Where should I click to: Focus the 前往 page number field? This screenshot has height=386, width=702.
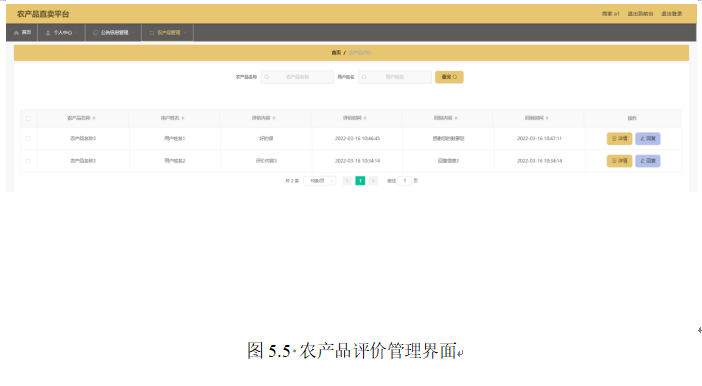point(404,180)
